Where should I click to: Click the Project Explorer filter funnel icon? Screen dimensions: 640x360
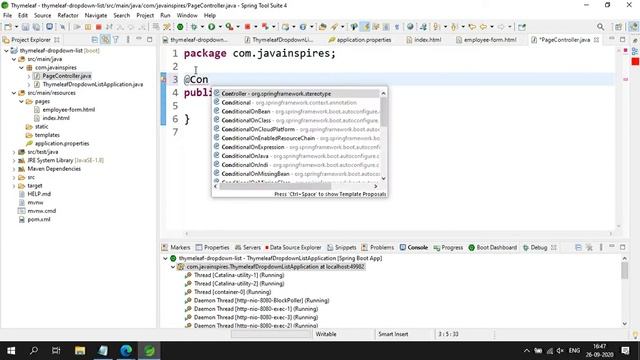click(x=116, y=40)
